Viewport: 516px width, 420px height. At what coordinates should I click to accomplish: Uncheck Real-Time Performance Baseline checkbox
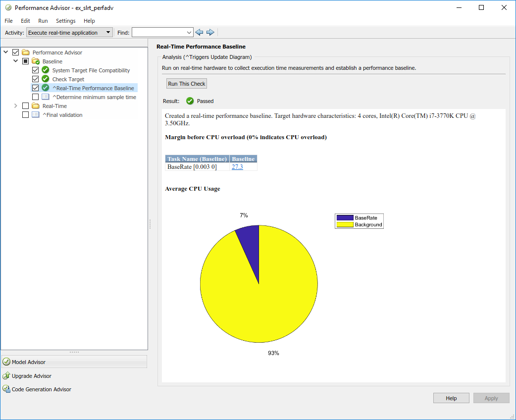(35, 88)
